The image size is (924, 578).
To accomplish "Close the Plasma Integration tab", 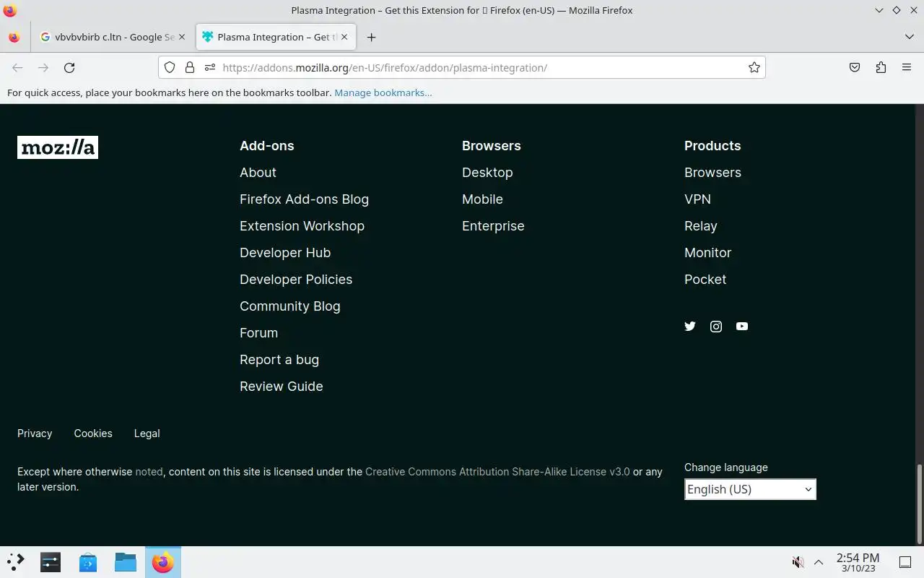I will (x=344, y=37).
